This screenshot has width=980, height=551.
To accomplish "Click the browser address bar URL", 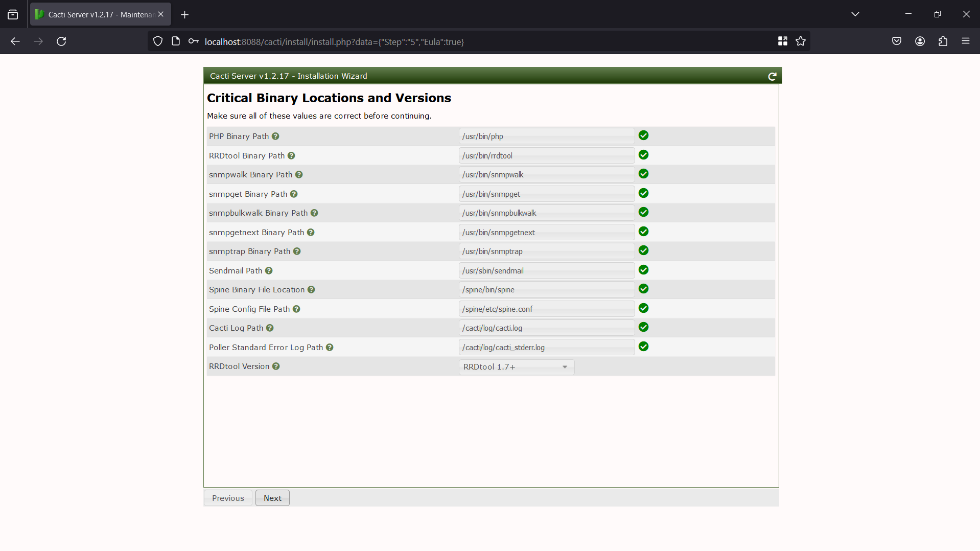I will point(334,42).
